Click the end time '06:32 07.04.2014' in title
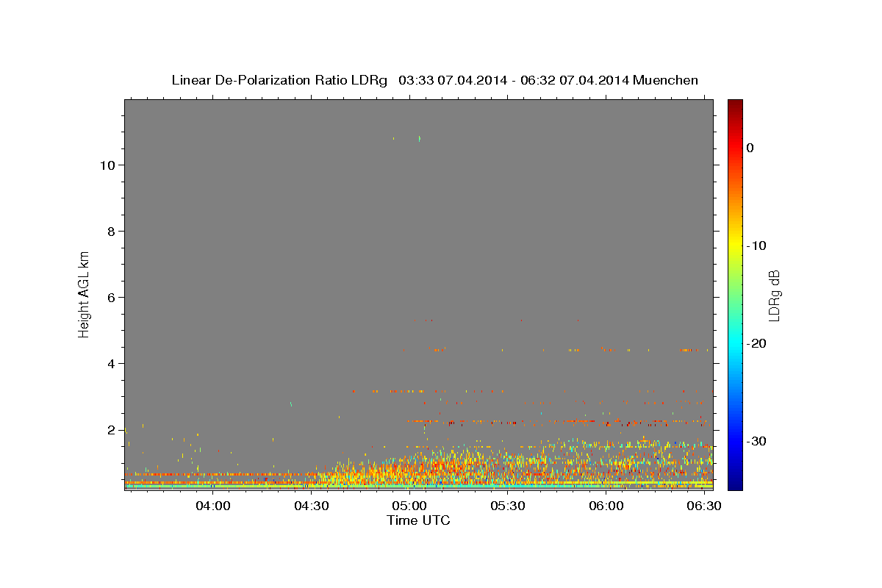This screenshot has height=588, width=882. tap(575, 80)
